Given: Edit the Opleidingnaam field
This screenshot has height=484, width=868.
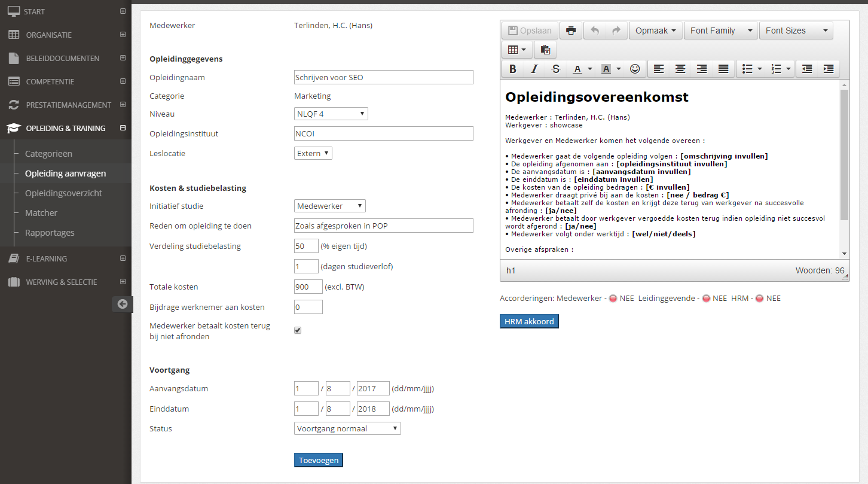Looking at the screenshot, I should 384,77.
